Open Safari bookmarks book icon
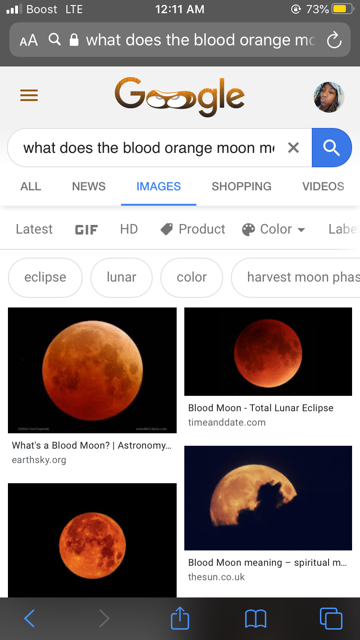 tap(256, 619)
